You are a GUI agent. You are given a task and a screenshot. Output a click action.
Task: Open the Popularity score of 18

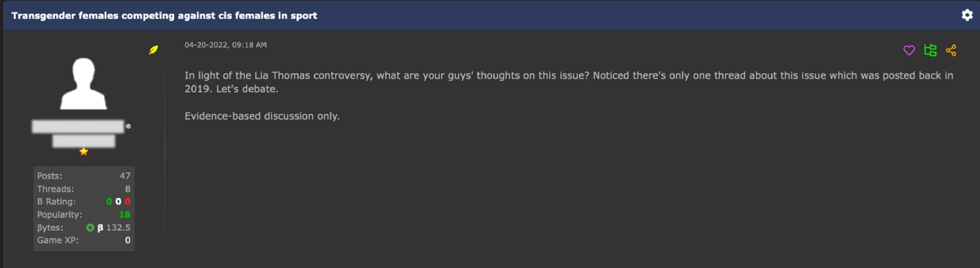[x=124, y=215]
